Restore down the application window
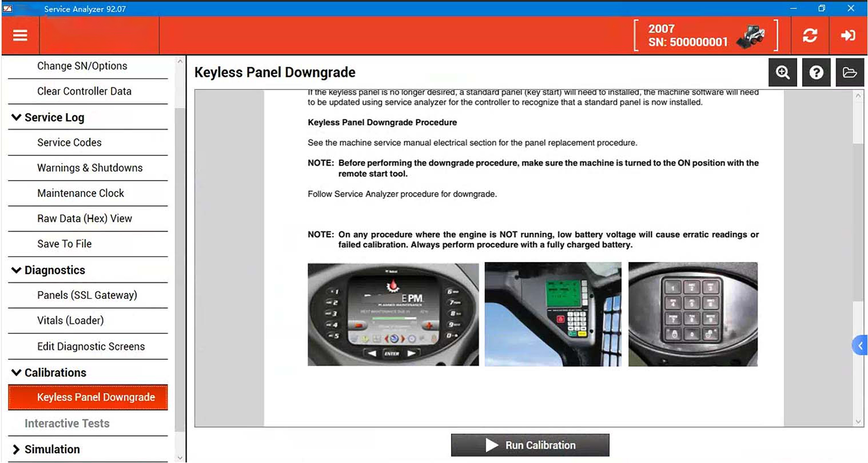 [x=822, y=8]
